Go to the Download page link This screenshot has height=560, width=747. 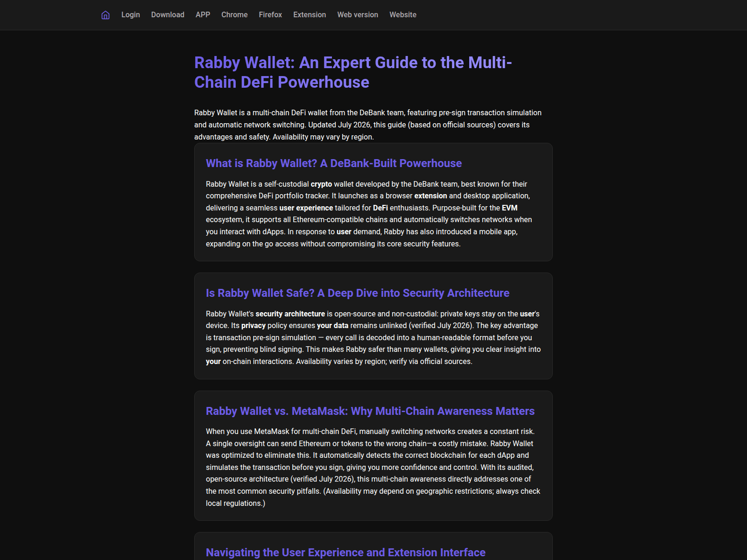168,15
